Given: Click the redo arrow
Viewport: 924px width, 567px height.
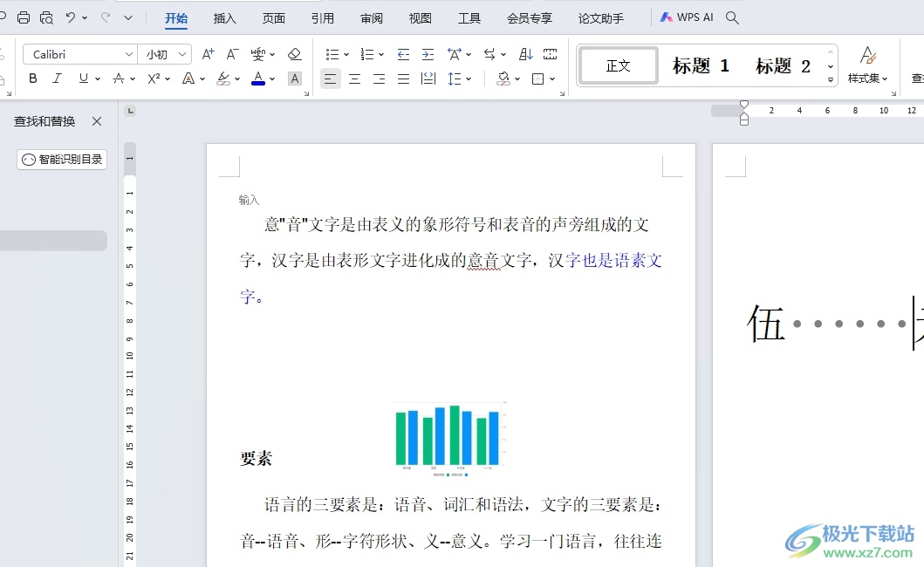Looking at the screenshot, I should pos(106,17).
